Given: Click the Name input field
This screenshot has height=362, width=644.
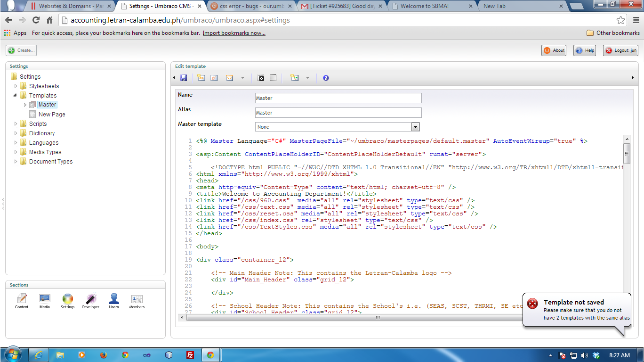Looking at the screenshot, I should [x=338, y=98].
